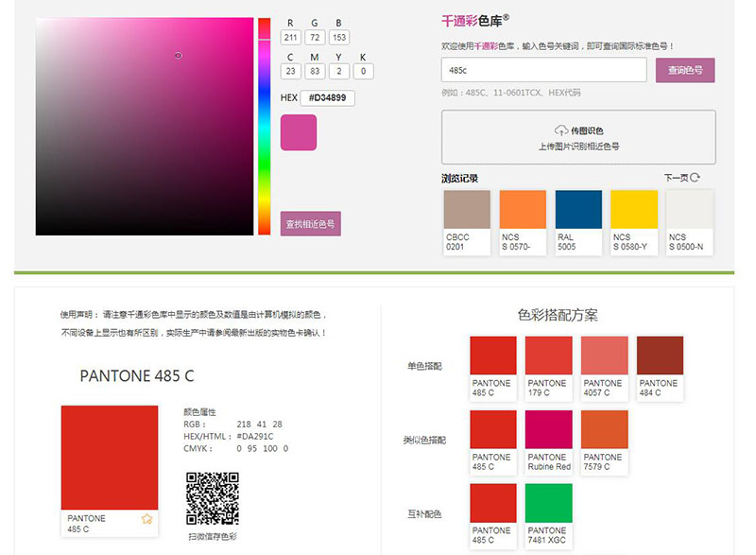Click the M value field showing 83

(316, 70)
